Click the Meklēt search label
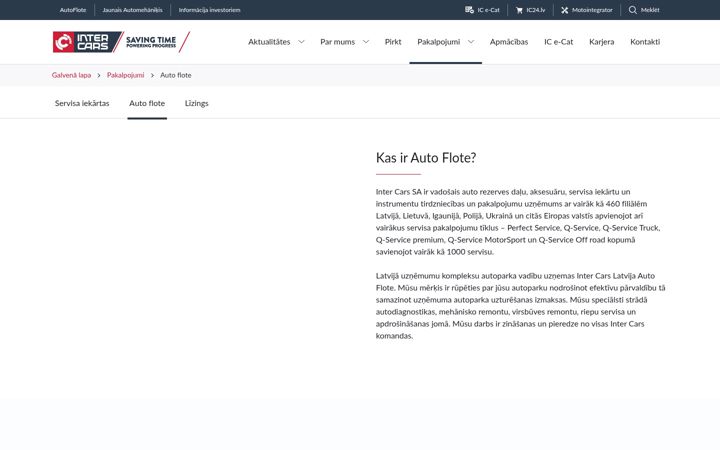The width and height of the screenshot is (720, 450). pos(650,10)
